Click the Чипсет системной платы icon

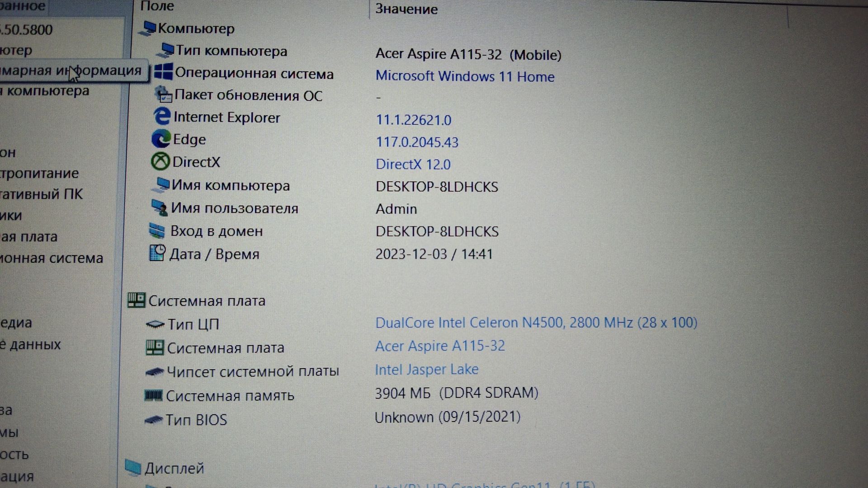pyautogui.click(x=154, y=372)
